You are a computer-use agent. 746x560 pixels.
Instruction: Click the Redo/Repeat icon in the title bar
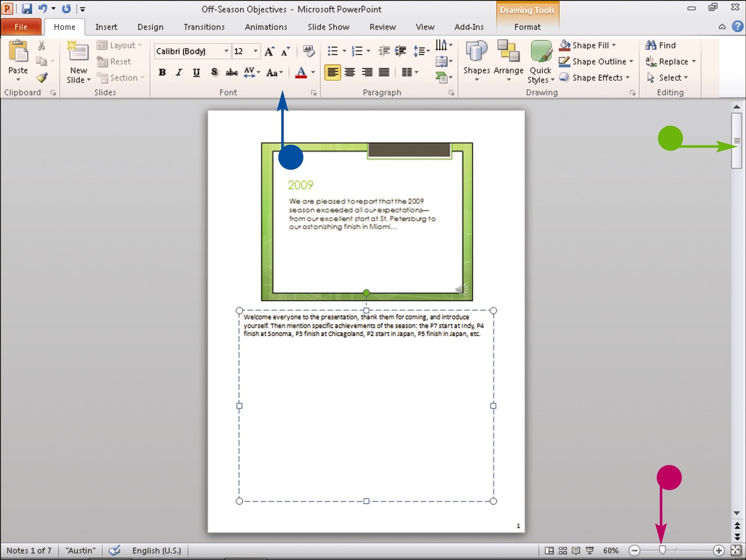(x=66, y=9)
